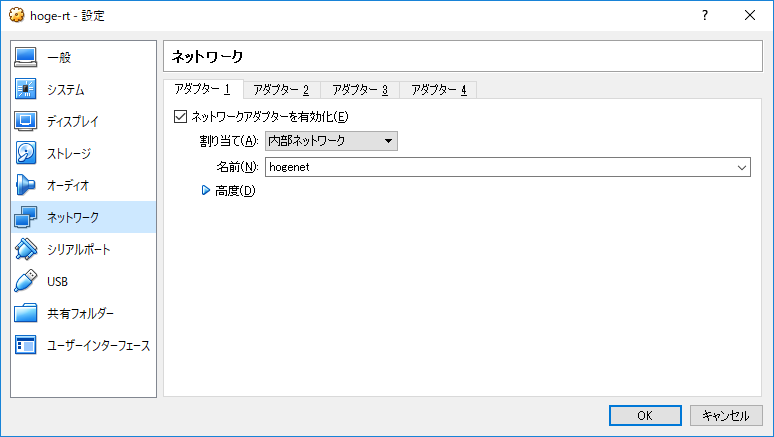Click the Shared Folders (共有フォルダー) folder icon

coord(25,313)
